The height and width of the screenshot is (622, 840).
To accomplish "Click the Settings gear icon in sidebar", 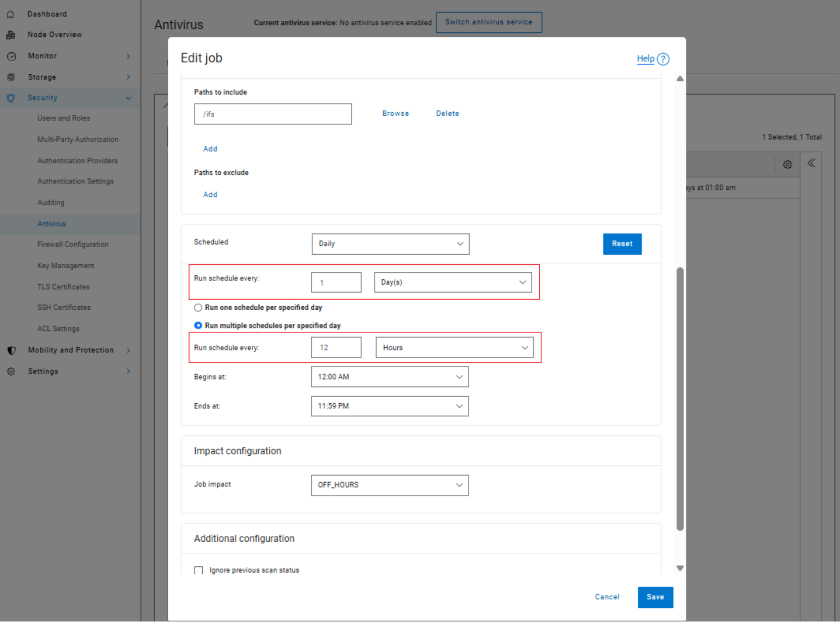I will 11,371.
